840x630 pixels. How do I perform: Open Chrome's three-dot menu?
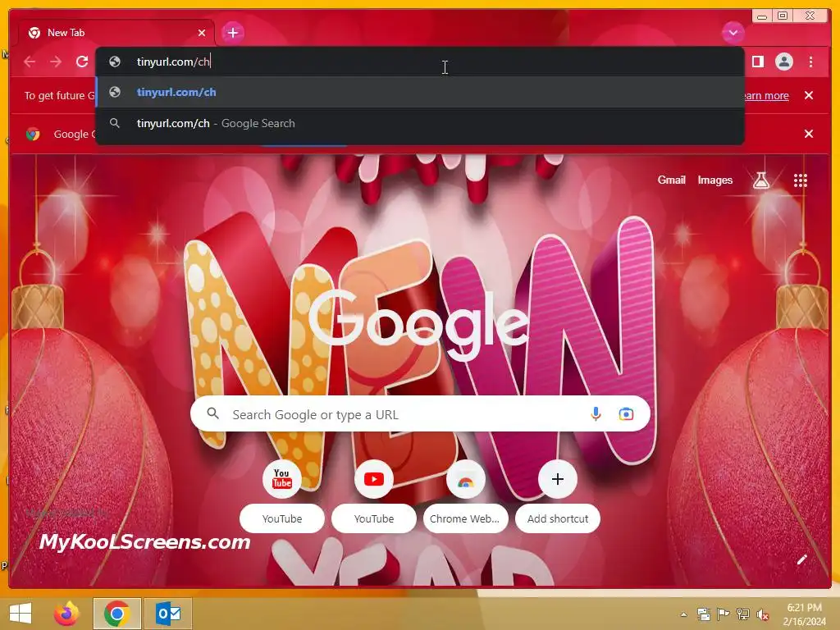tap(810, 62)
